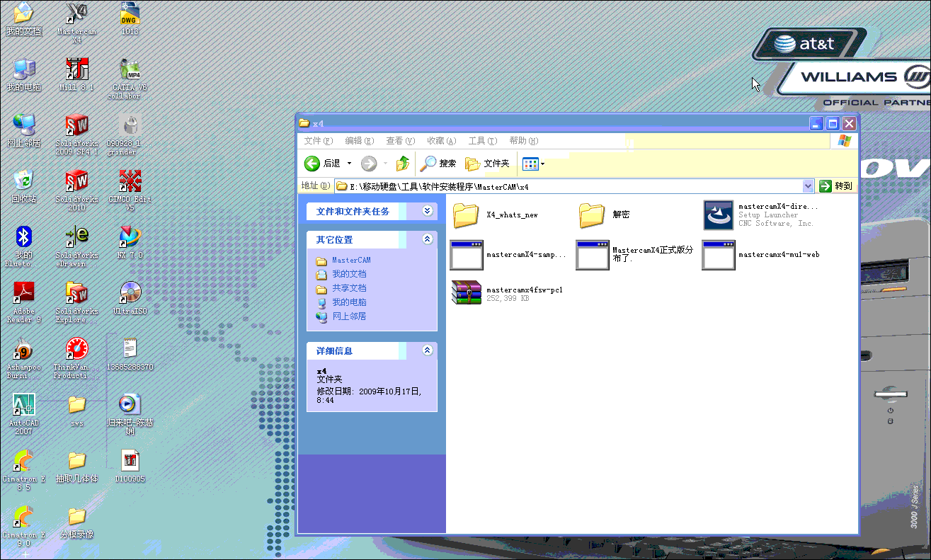Open the 帮助 menu
The height and width of the screenshot is (560, 931).
(x=523, y=141)
